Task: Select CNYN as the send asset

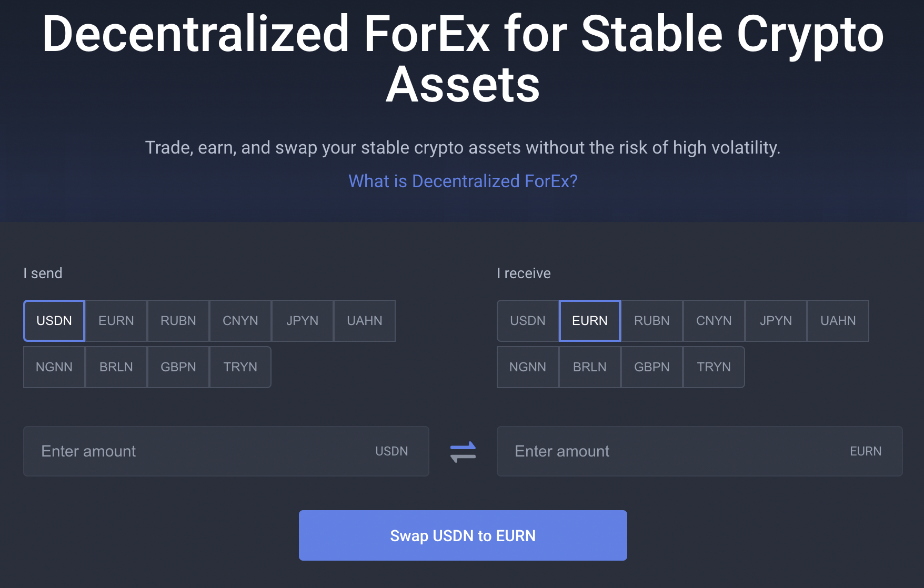Action: pyautogui.click(x=240, y=321)
